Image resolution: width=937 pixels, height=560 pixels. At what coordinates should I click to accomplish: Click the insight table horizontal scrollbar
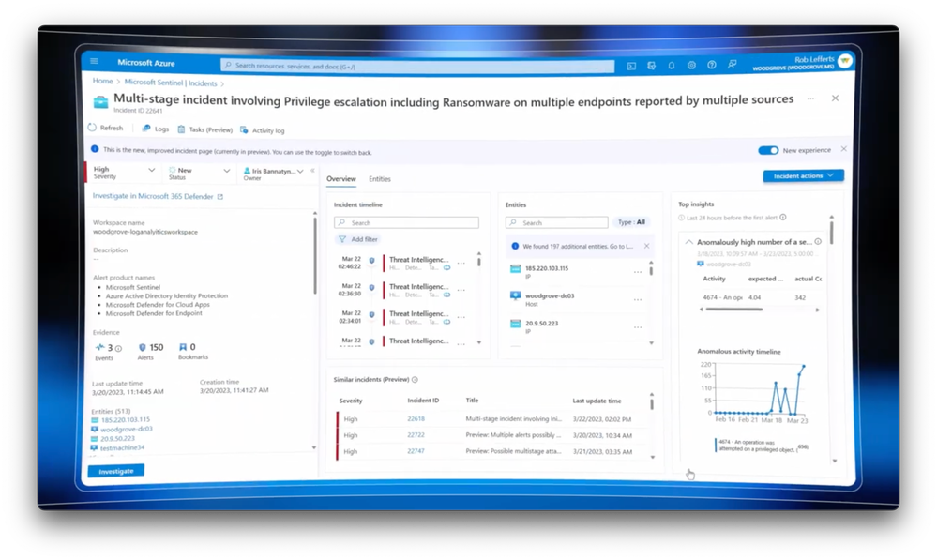(x=733, y=310)
